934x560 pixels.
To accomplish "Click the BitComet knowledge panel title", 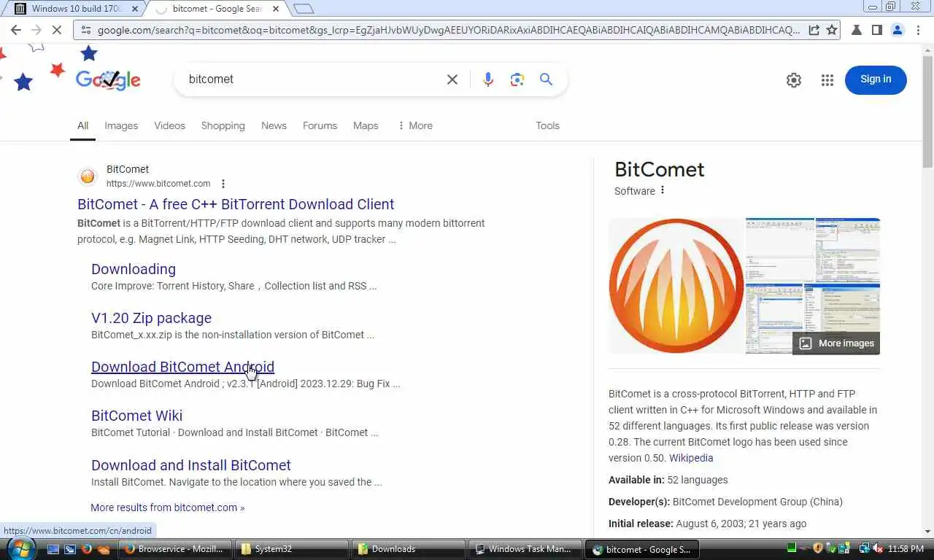I will tap(660, 169).
